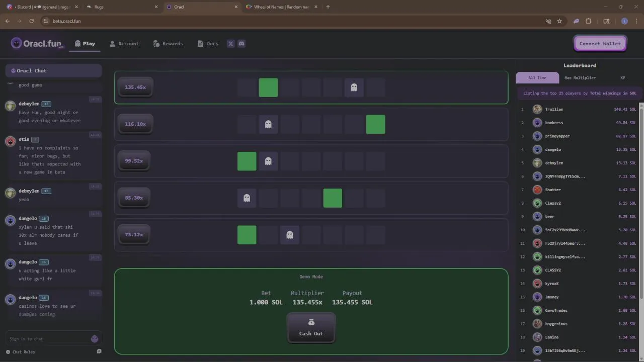Click primeyapper's name on the leaderboard
The image size is (644, 362).
point(557,136)
